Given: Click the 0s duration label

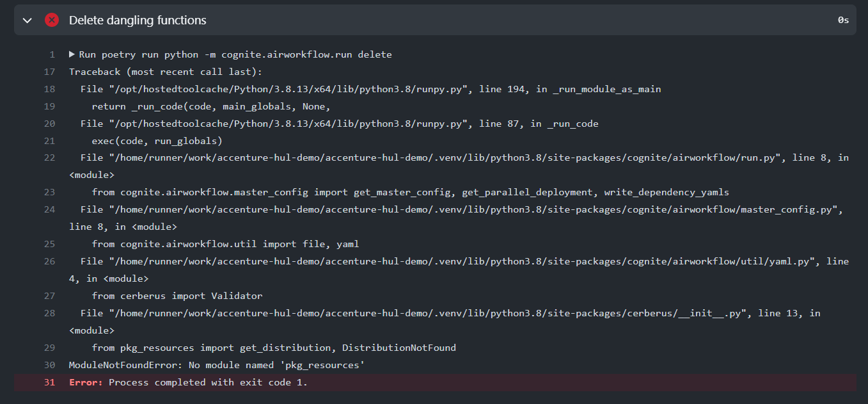Looking at the screenshot, I should pos(843,20).
